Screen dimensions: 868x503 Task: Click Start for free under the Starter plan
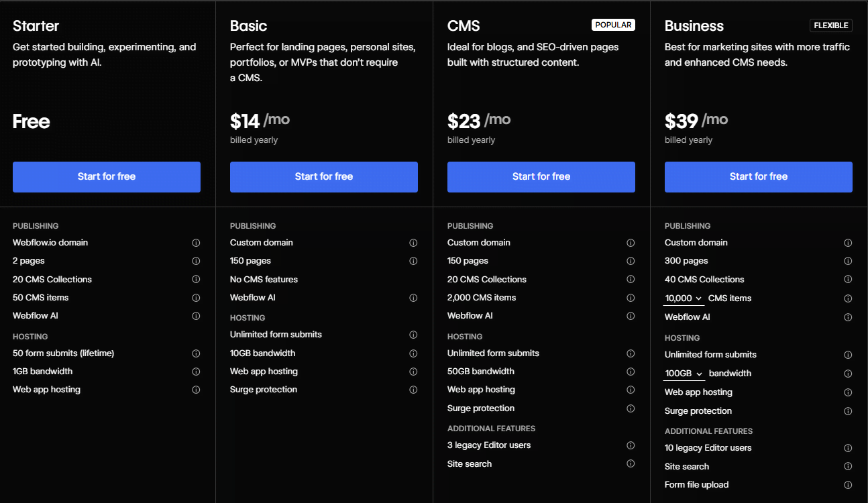pyautogui.click(x=106, y=176)
